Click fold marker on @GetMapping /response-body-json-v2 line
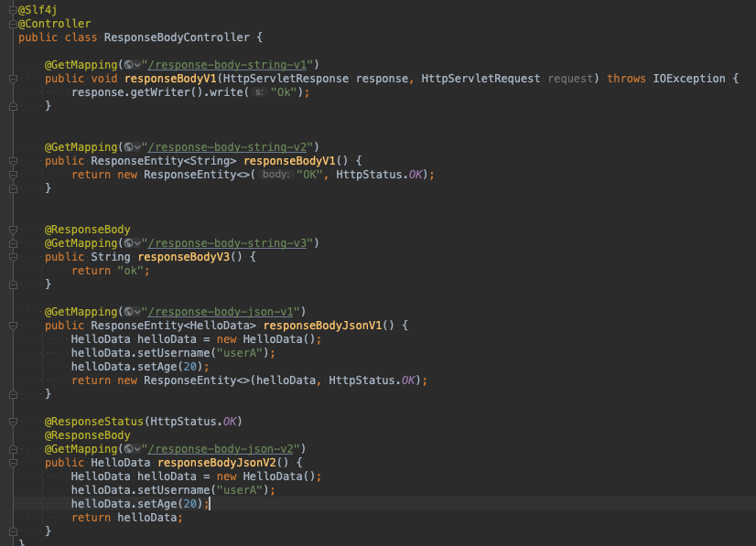 point(13,449)
